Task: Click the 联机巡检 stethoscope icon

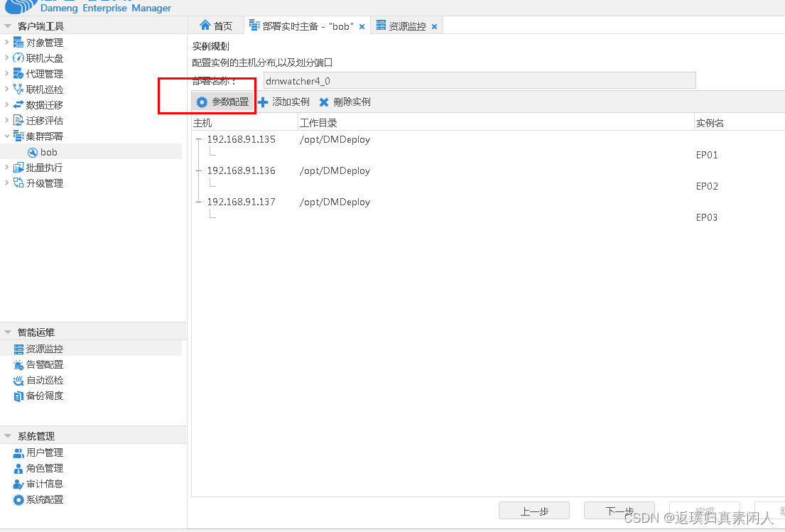Action: [18, 89]
